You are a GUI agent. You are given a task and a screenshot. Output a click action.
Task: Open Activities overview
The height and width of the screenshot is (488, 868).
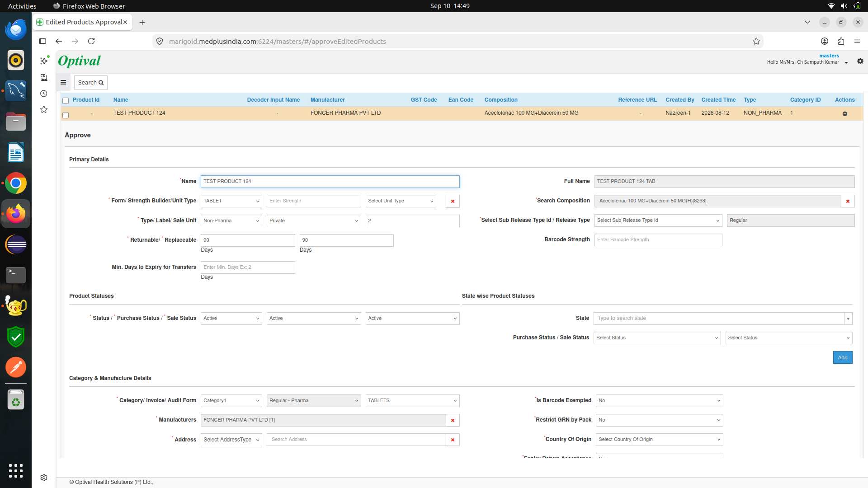point(22,6)
